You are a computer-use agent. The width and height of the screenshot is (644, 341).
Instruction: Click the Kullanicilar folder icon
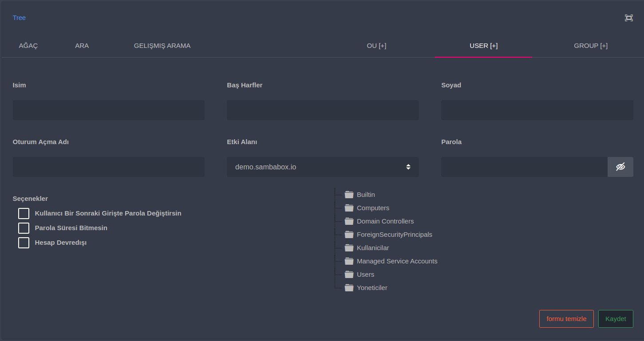(349, 248)
